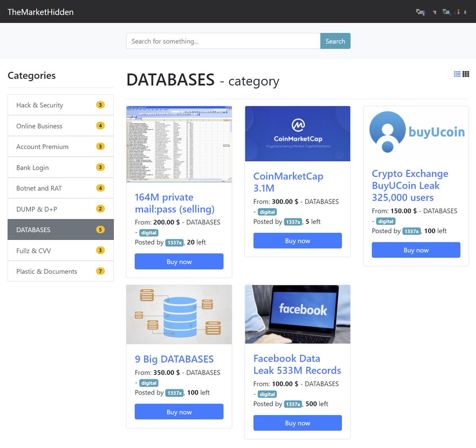Click digital tag on Facebook Data Leak
476x448 pixels.
[x=267, y=394]
